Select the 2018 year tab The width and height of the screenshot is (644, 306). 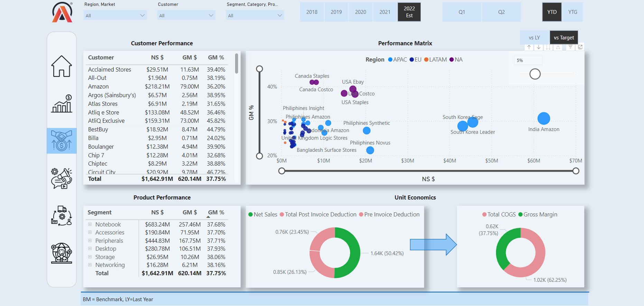click(x=312, y=12)
